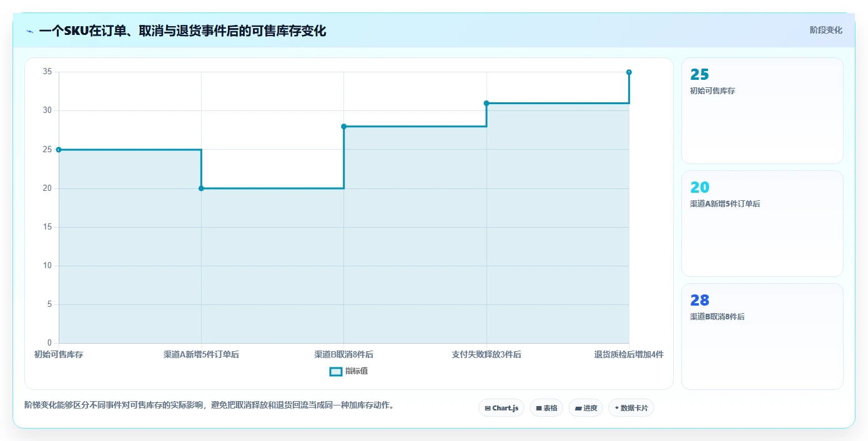Click the x-axis label 渠道B取消8件后

coord(343,354)
